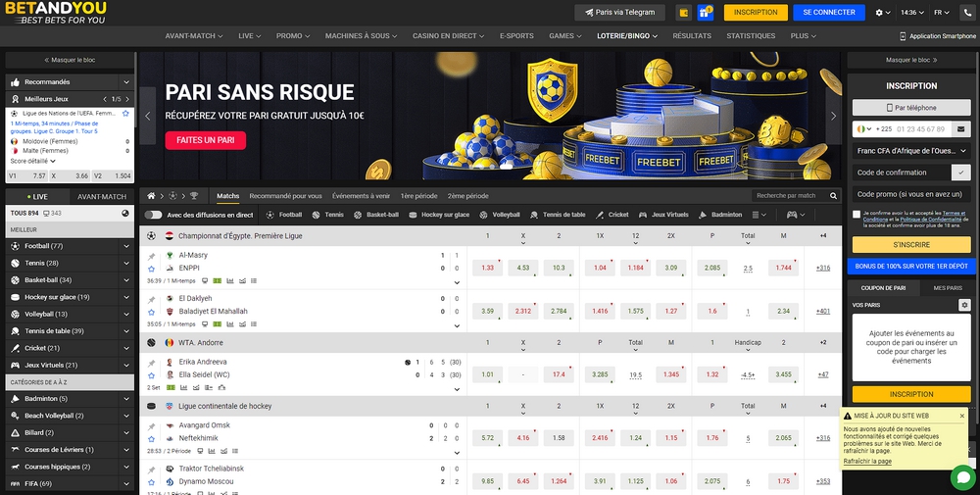
Task: Open the 14:36 time zone dropdown
Action: pyautogui.click(x=912, y=13)
